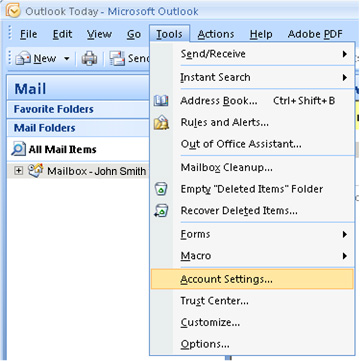This screenshot has height=361, width=360.
Task: Choose Customize in Tools menu
Action: point(252,322)
